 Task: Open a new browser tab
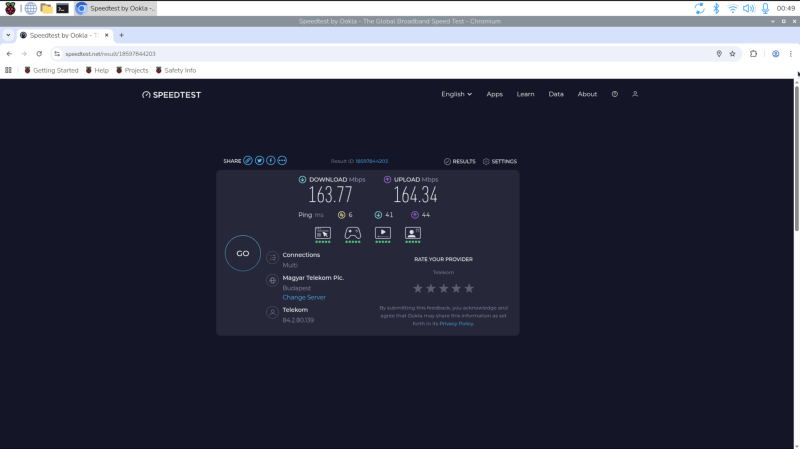[121, 35]
